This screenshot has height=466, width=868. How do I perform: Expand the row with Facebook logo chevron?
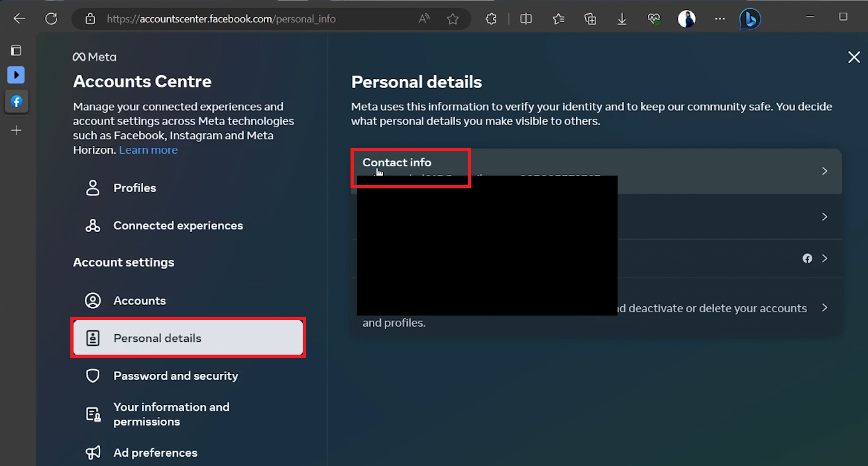click(x=824, y=259)
